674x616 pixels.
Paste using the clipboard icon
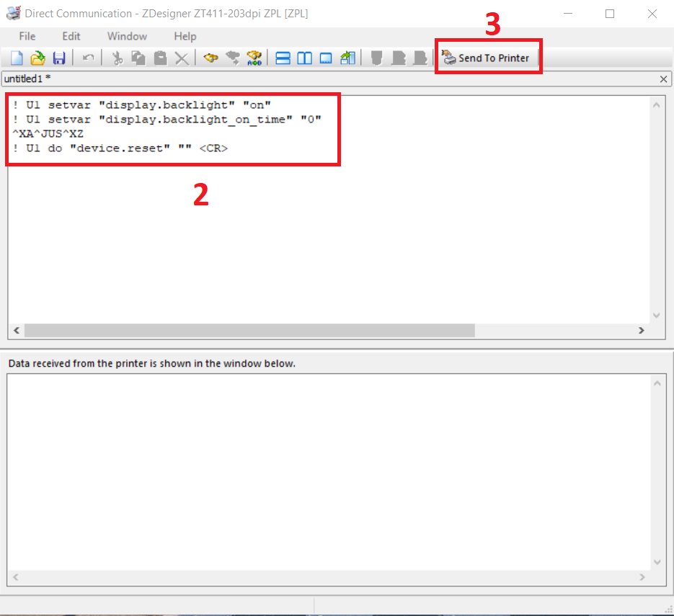[160, 58]
